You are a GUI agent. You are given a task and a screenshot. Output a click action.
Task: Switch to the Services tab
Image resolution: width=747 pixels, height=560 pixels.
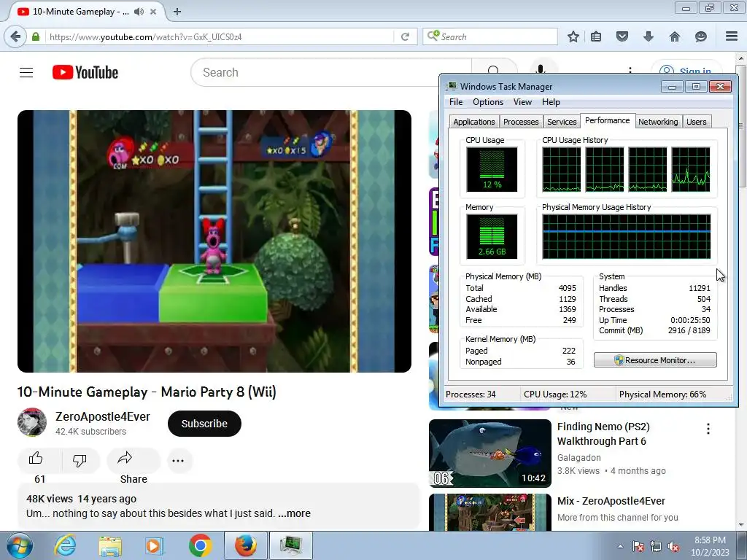pos(562,122)
